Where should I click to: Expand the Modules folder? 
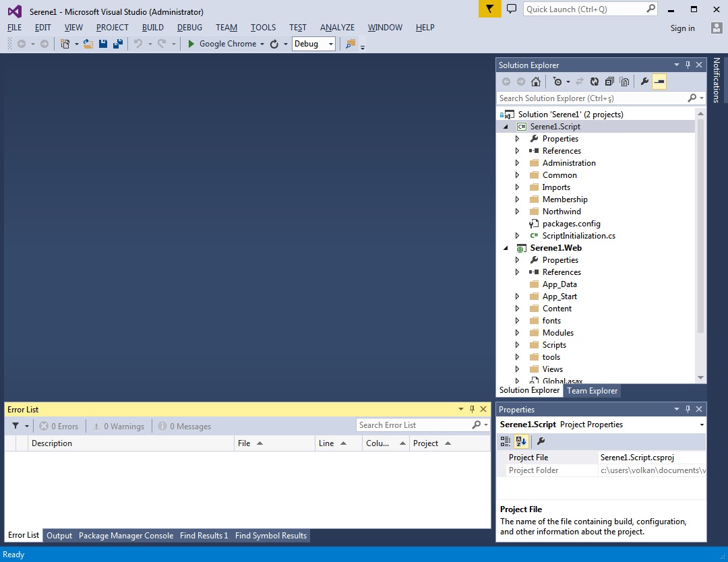[x=517, y=333]
